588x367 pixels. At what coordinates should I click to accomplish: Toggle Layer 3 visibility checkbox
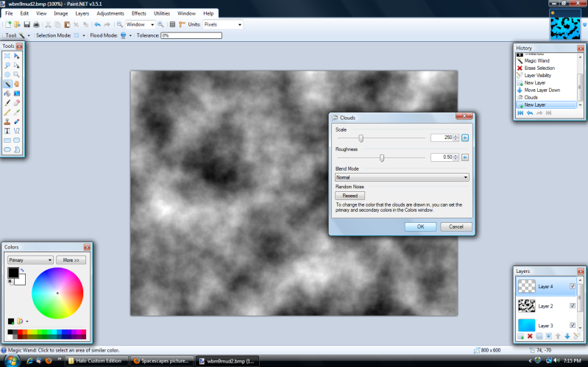(572, 324)
